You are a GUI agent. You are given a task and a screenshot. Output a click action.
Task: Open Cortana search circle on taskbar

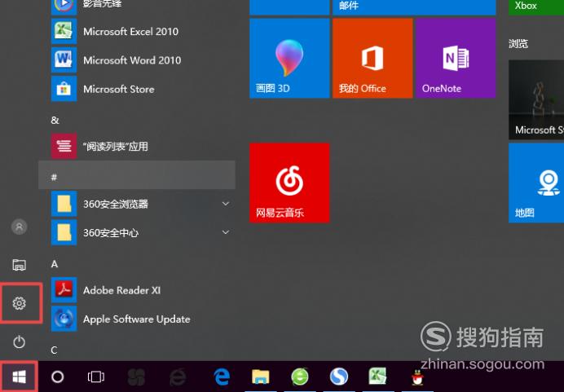[x=58, y=377]
